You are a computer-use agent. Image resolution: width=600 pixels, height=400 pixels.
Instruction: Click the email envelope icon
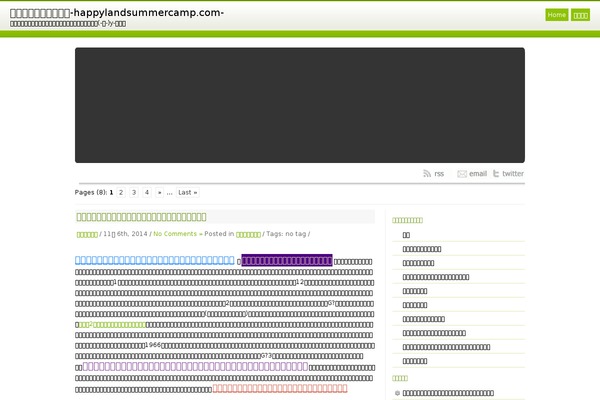(462, 174)
